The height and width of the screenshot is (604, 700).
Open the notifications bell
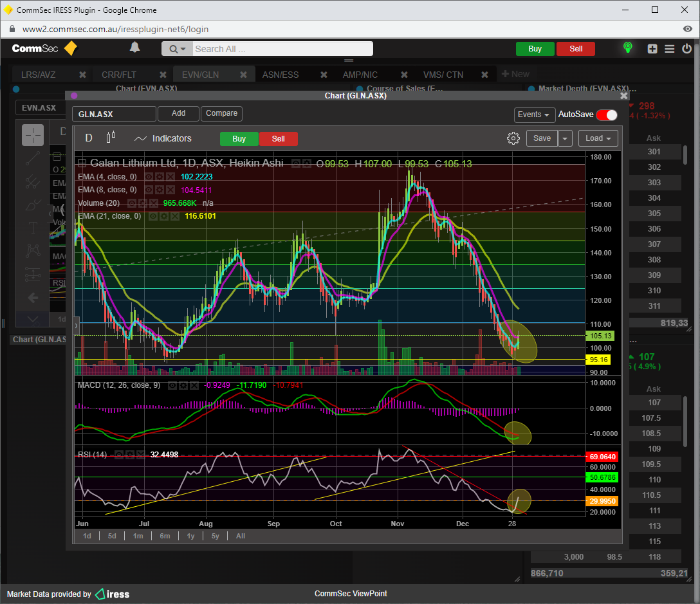135,48
